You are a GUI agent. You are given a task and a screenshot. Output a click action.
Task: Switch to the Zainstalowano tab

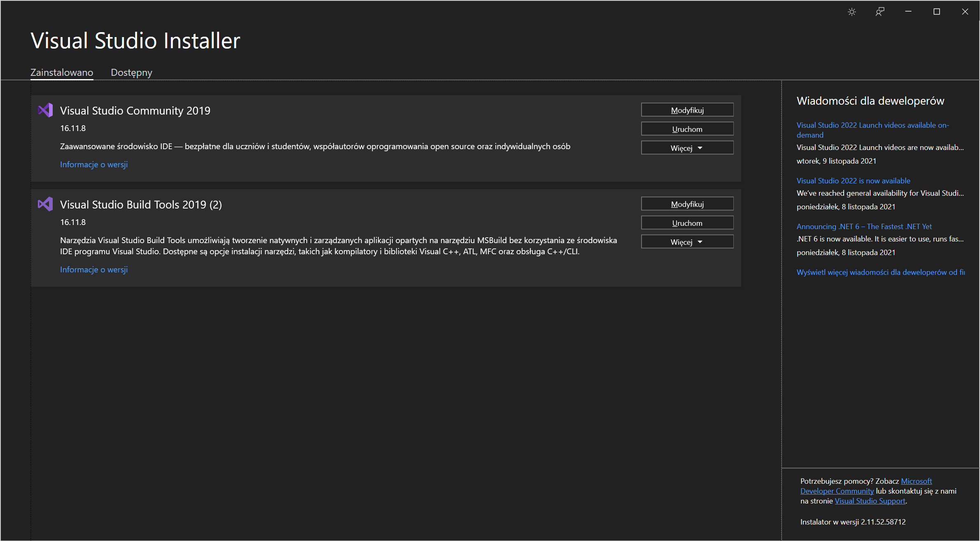62,73
